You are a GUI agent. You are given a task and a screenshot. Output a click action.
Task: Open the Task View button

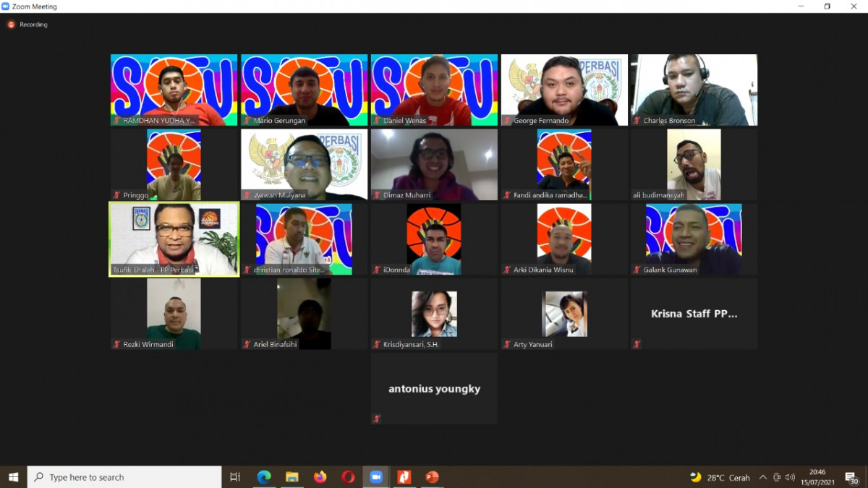point(235,477)
